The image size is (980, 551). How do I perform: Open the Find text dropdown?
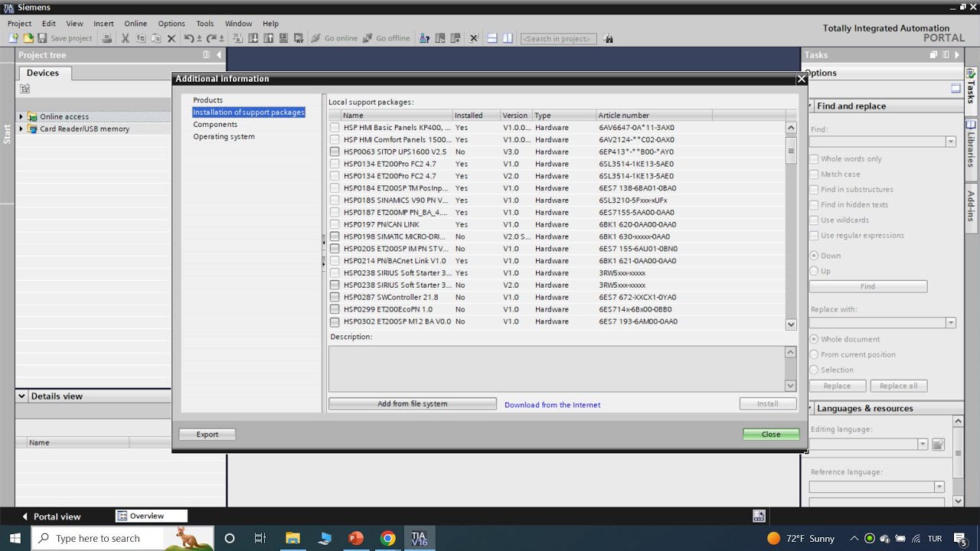[x=950, y=142]
